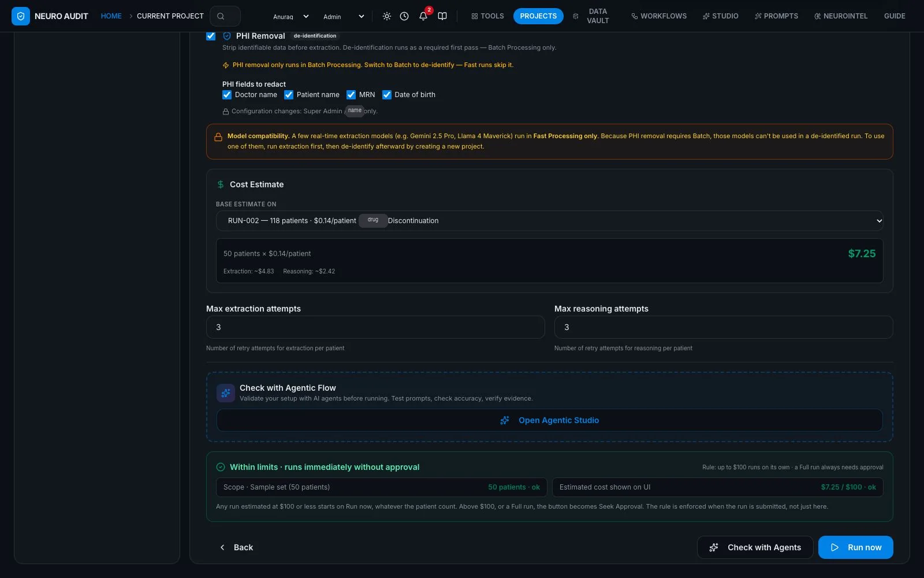Click '$7.25 / $100 · ok' cost status

(x=848, y=487)
